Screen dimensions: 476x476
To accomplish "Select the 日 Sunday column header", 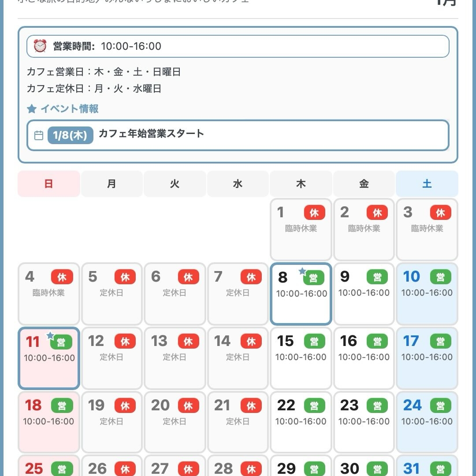I will [x=48, y=184].
